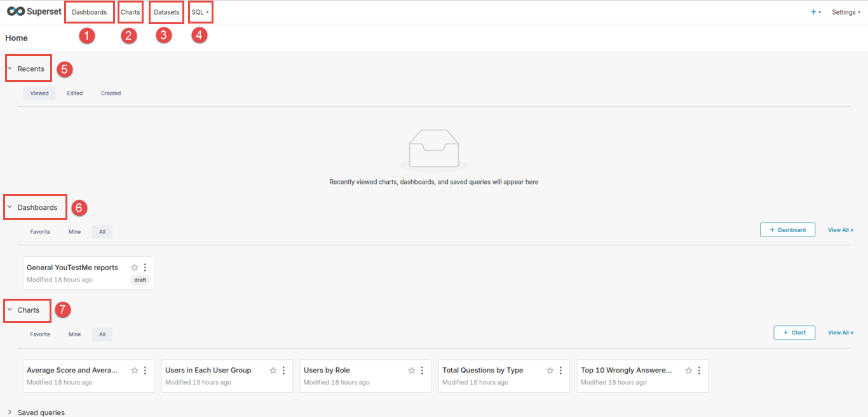Click the draft label on dashboard card
The width and height of the screenshot is (868, 417).
[140, 280]
